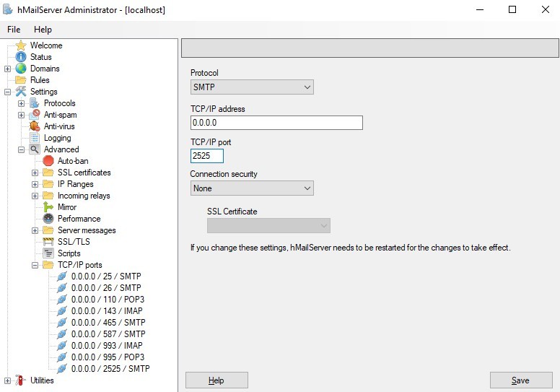Screen dimensions: 560x392
Task: Click the Advanced magnifier icon
Action: pyautogui.click(x=35, y=149)
